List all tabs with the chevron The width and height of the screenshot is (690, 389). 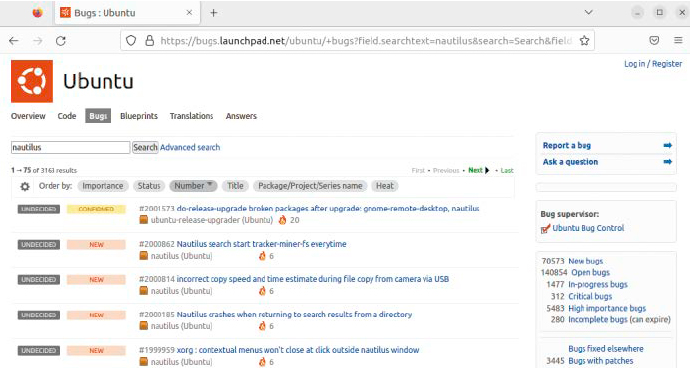(588, 12)
